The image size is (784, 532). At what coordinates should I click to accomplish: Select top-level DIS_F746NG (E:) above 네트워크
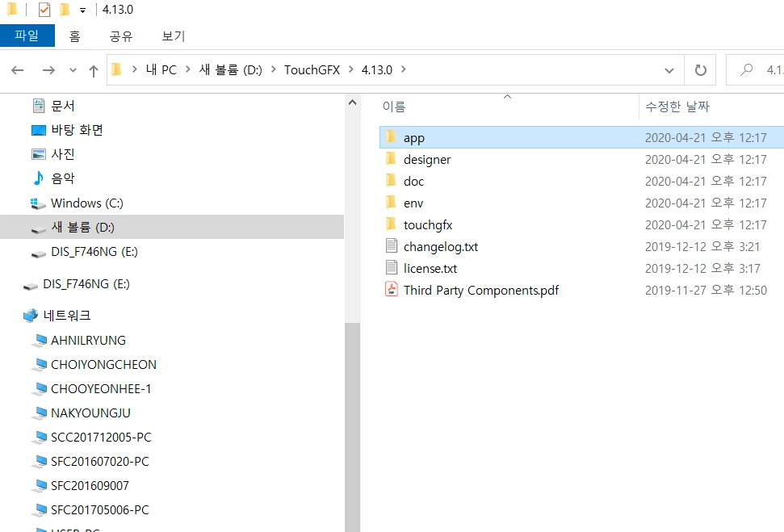pyautogui.click(x=86, y=284)
